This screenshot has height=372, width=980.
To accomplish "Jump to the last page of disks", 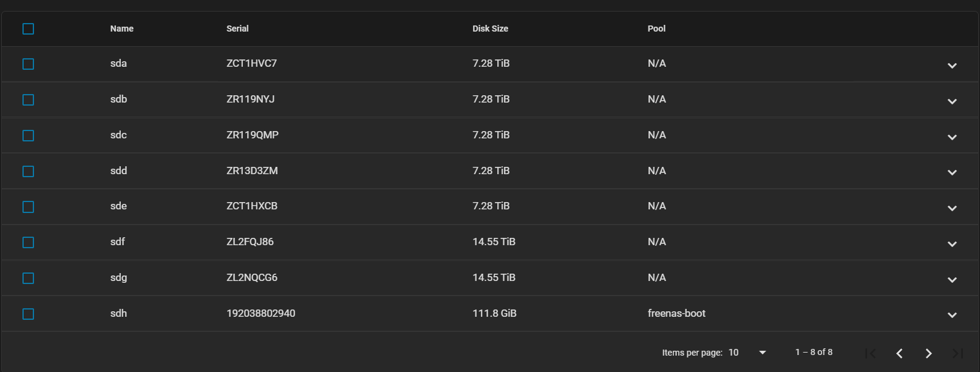I will pos(958,353).
